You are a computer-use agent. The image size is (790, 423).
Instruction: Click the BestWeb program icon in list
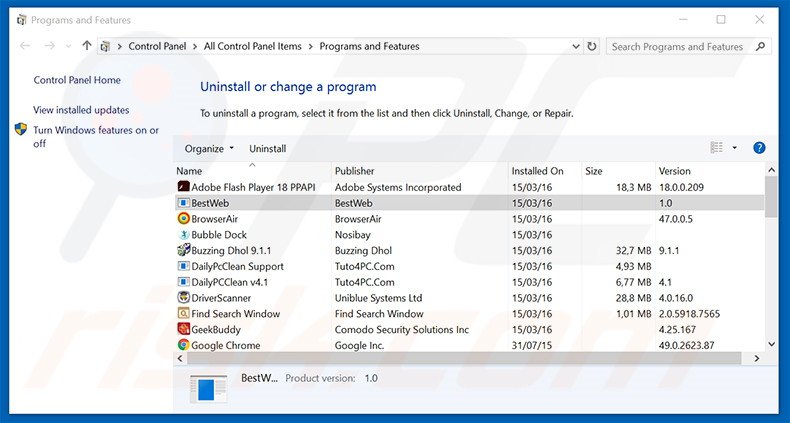coord(183,203)
